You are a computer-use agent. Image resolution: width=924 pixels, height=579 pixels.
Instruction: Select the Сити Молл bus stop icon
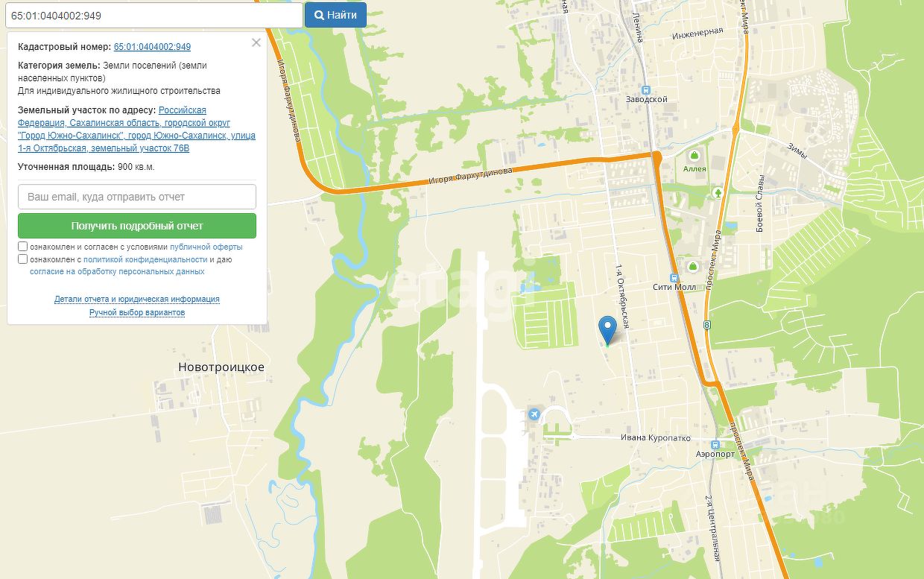pos(675,277)
